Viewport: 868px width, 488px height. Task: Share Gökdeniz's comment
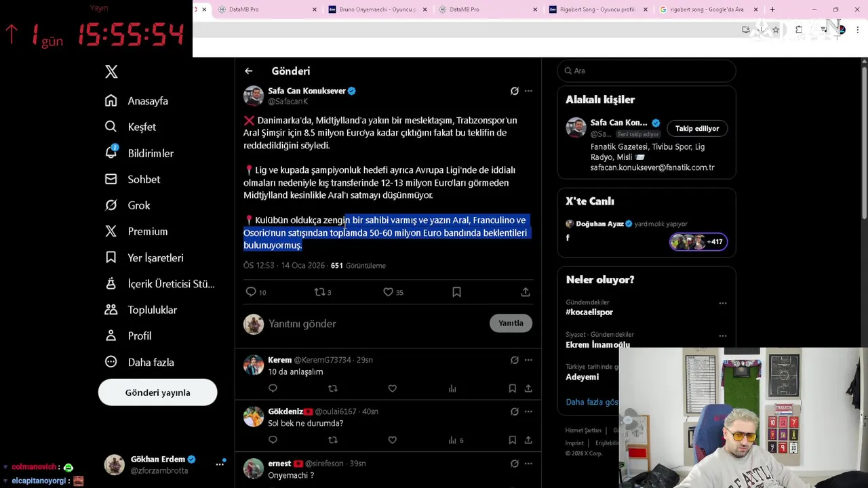[528, 440]
